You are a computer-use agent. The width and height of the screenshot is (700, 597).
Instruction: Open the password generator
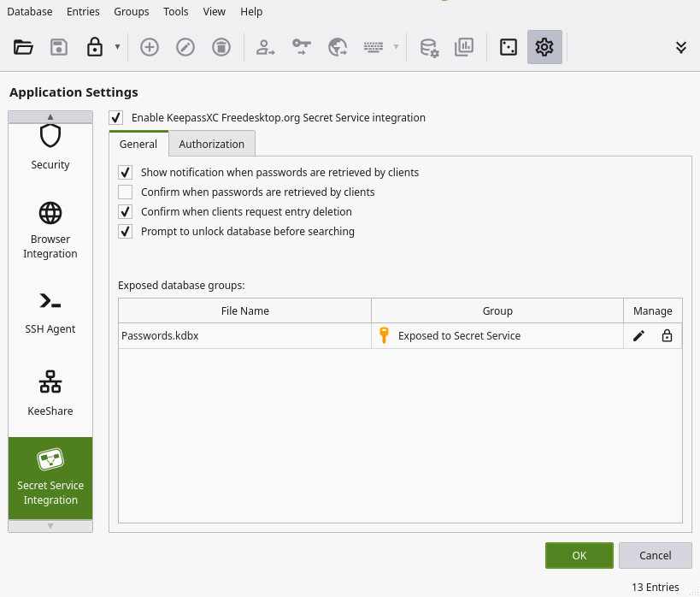(509, 47)
